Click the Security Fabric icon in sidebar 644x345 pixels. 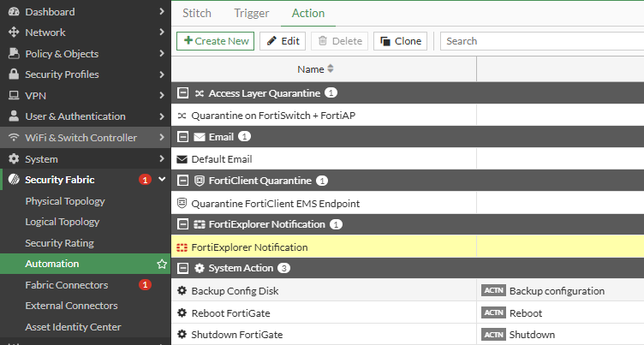(14, 180)
